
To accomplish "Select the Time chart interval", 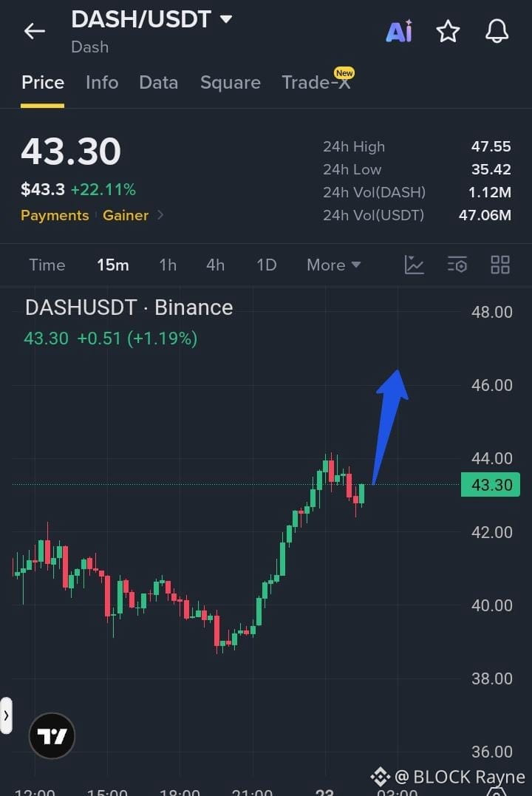I will tap(47, 265).
